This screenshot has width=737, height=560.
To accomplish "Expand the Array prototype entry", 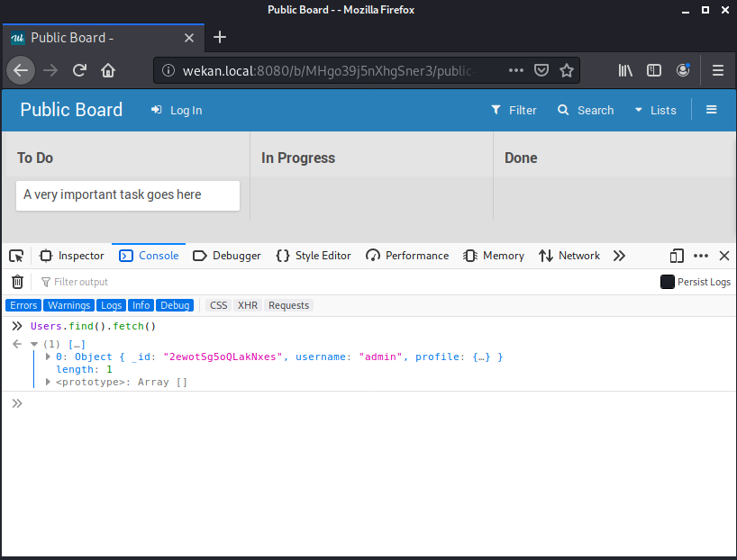I will (x=48, y=382).
